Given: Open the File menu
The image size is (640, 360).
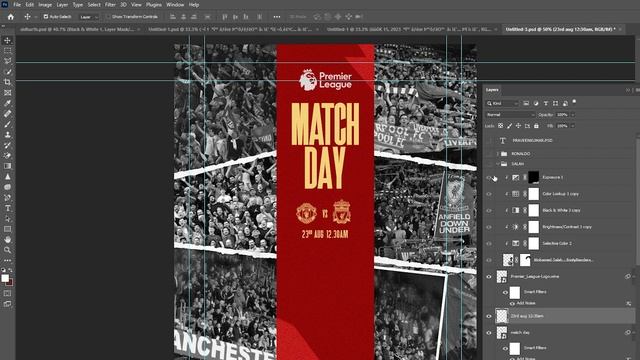Looking at the screenshot, I should click(x=17, y=5).
